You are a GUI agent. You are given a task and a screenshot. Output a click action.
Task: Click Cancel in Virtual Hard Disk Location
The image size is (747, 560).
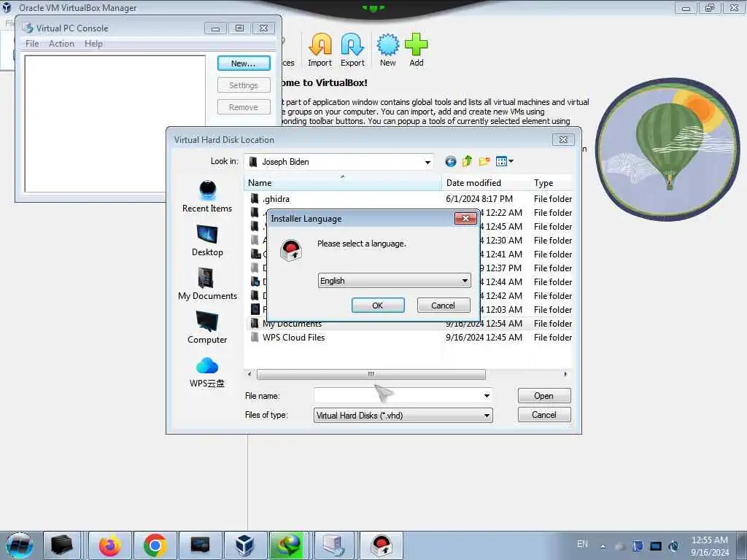544,415
